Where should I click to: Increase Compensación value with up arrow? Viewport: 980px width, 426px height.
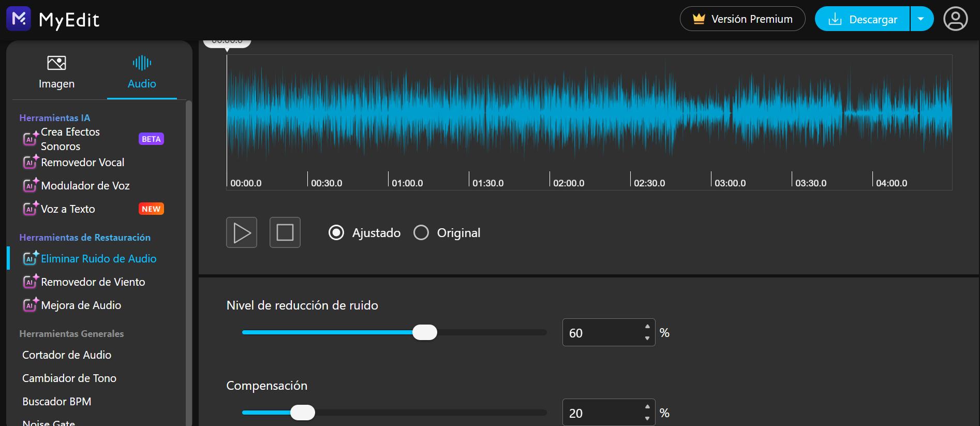(x=647, y=406)
